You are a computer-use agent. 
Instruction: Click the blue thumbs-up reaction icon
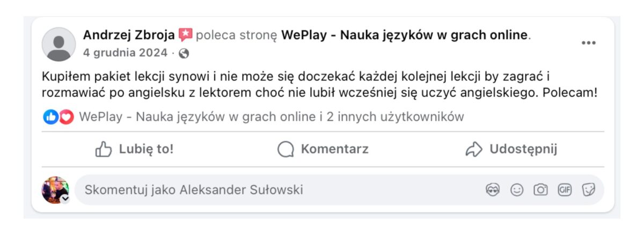tap(50, 117)
